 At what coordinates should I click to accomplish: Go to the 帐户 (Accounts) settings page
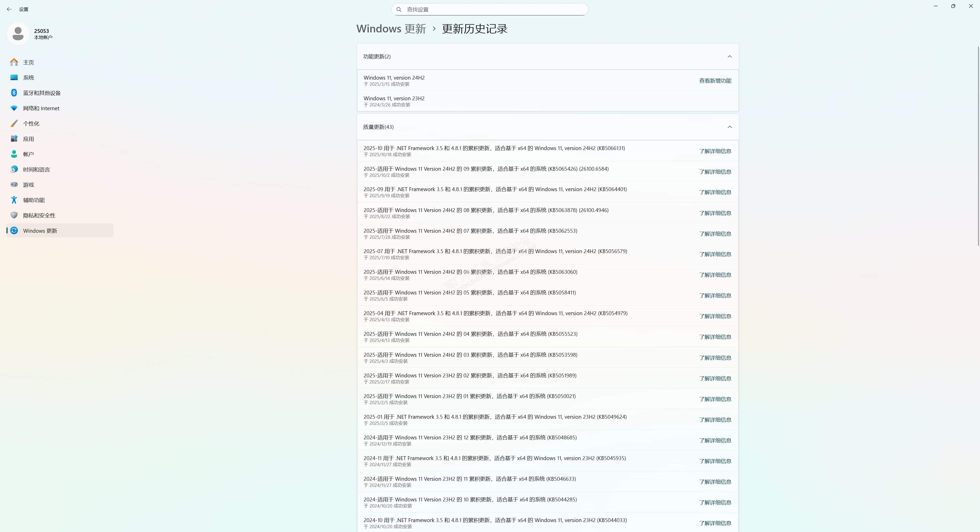point(29,154)
